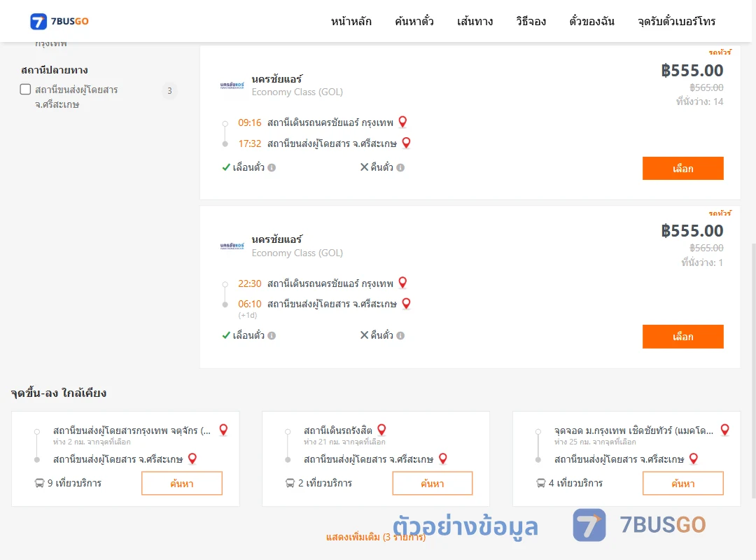Click info icon next to คืนตั๋ว on 09:16 trip
This screenshot has height=560, width=756.
coord(400,167)
